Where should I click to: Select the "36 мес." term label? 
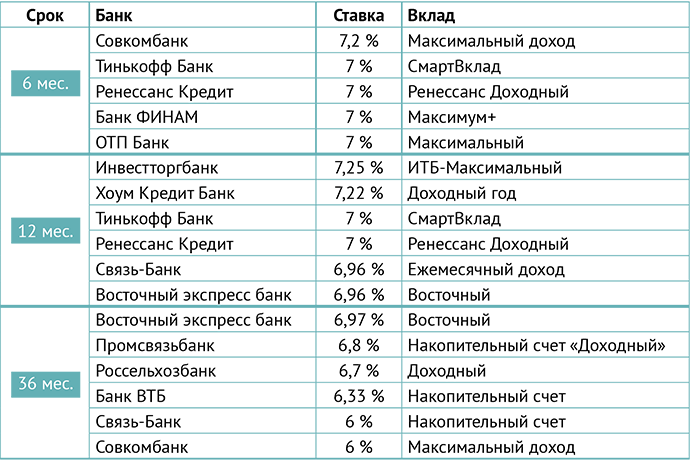point(46,384)
